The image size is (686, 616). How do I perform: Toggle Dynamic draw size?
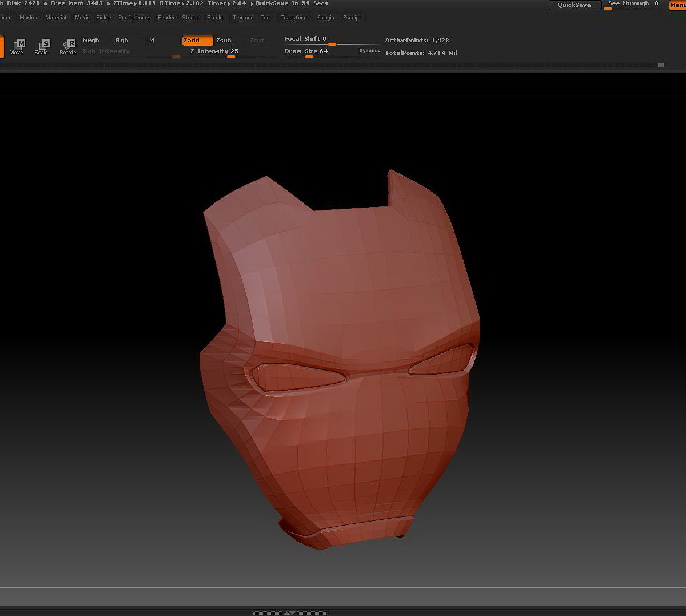369,51
